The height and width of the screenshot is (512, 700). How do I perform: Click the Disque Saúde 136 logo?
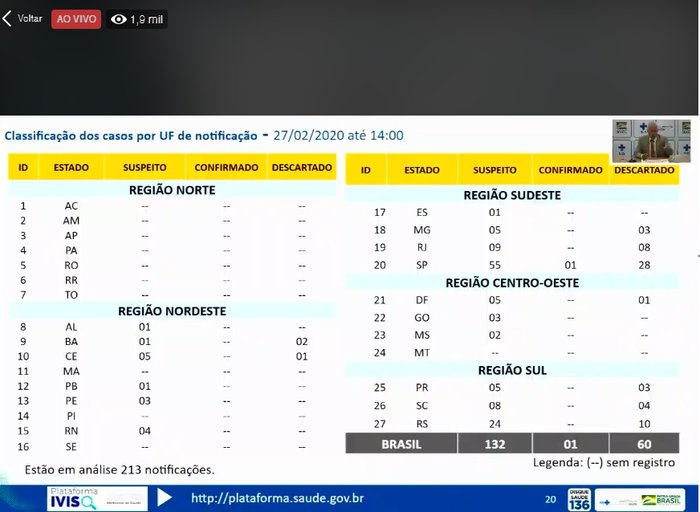point(581,498)
